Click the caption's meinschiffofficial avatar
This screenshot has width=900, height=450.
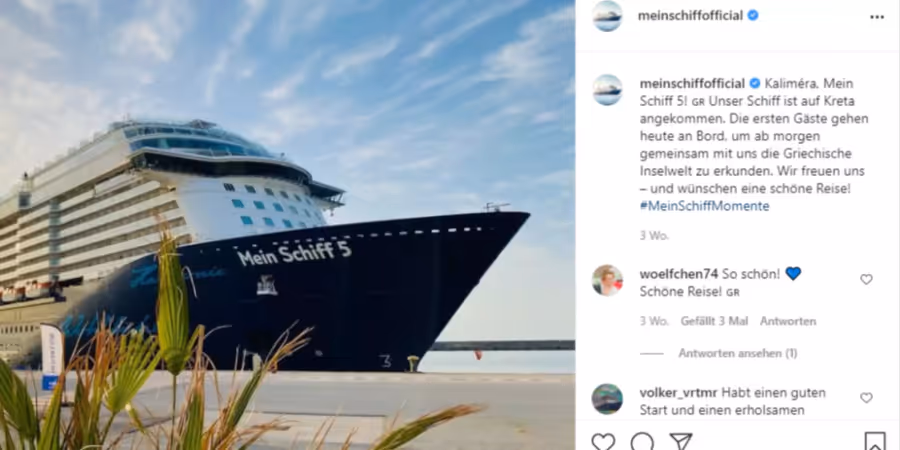[607, 90]
